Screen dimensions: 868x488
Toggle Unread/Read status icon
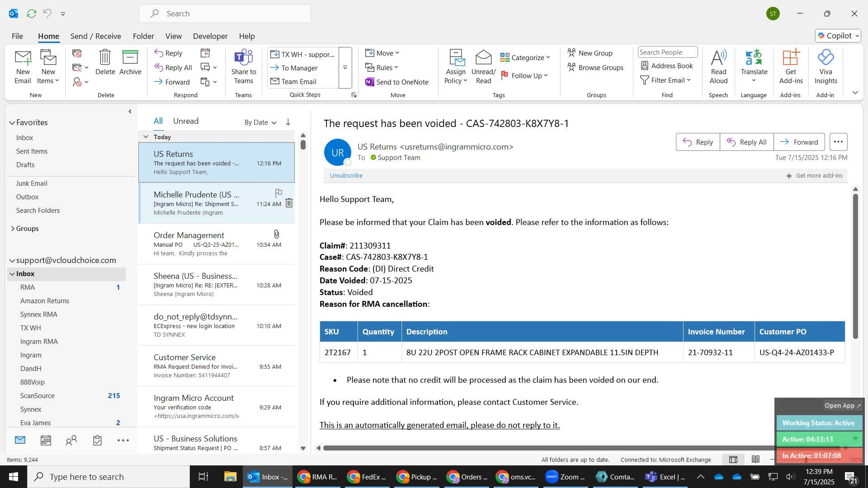point(483,67)
